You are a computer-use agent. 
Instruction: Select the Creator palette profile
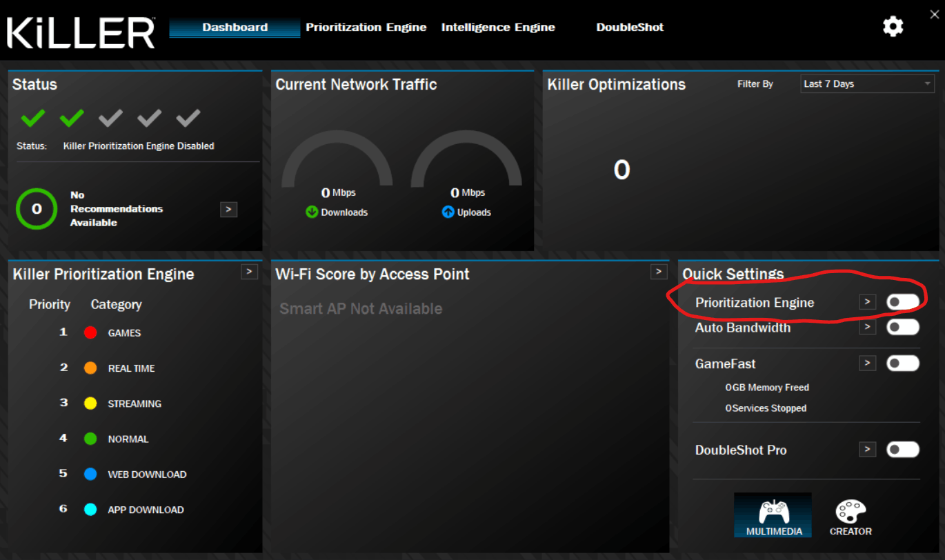tap(850, 517)
